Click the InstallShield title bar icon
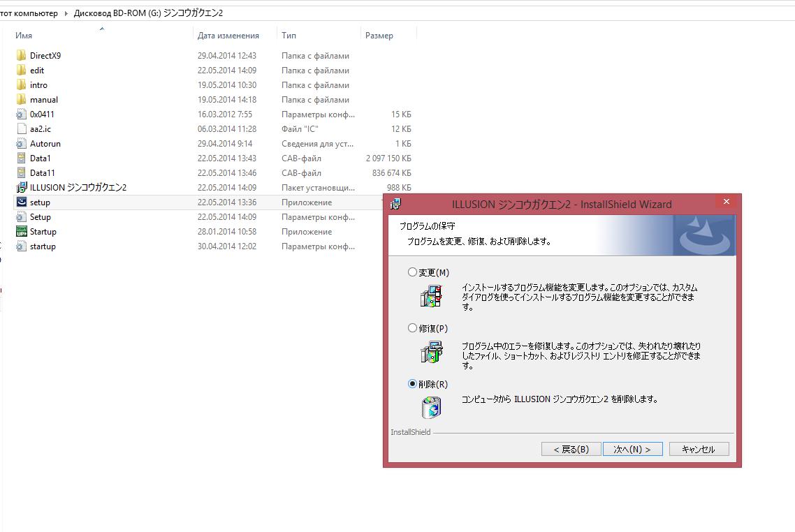This screenshot has height=532, width=795. click(395, 204)
